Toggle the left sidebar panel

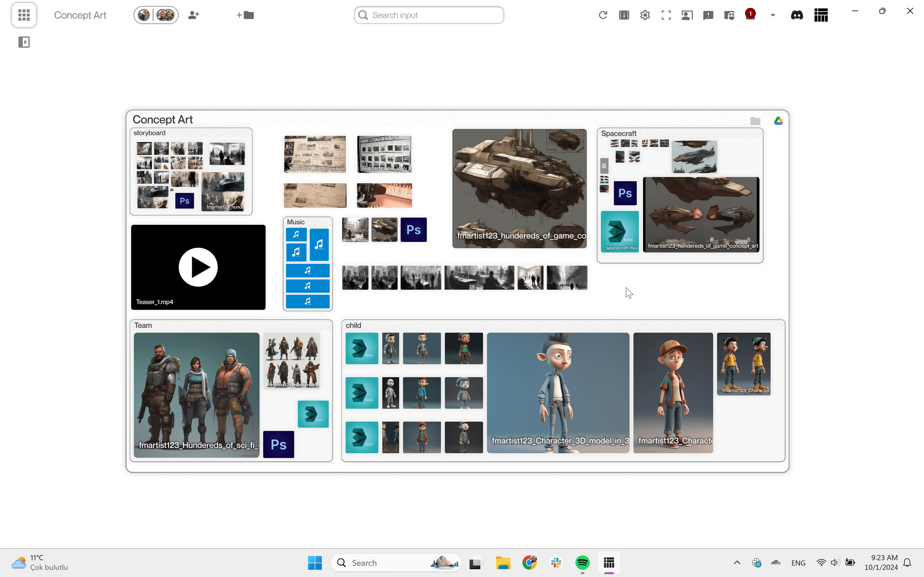pos(24,42)
